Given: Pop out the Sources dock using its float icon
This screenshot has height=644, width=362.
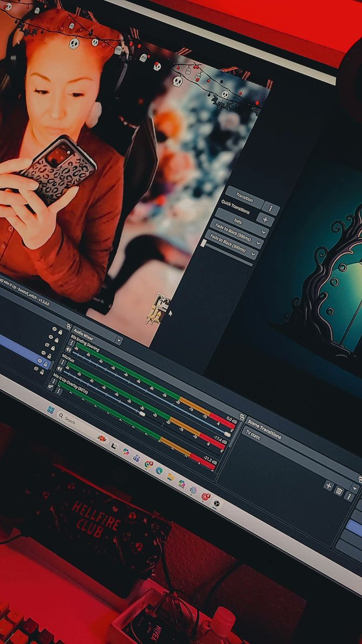Looking at the screenshot, I should click(69, 326).
